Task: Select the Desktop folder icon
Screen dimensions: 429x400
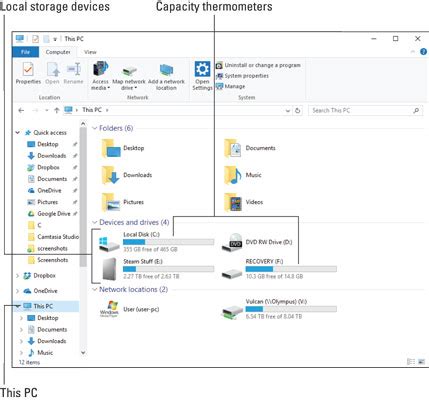Action: tap(111, 148)
